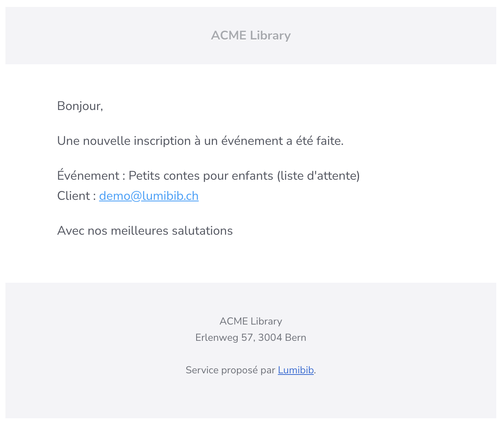Click the word "ACME" in the header title
The image size is (504, 426).
228,36
